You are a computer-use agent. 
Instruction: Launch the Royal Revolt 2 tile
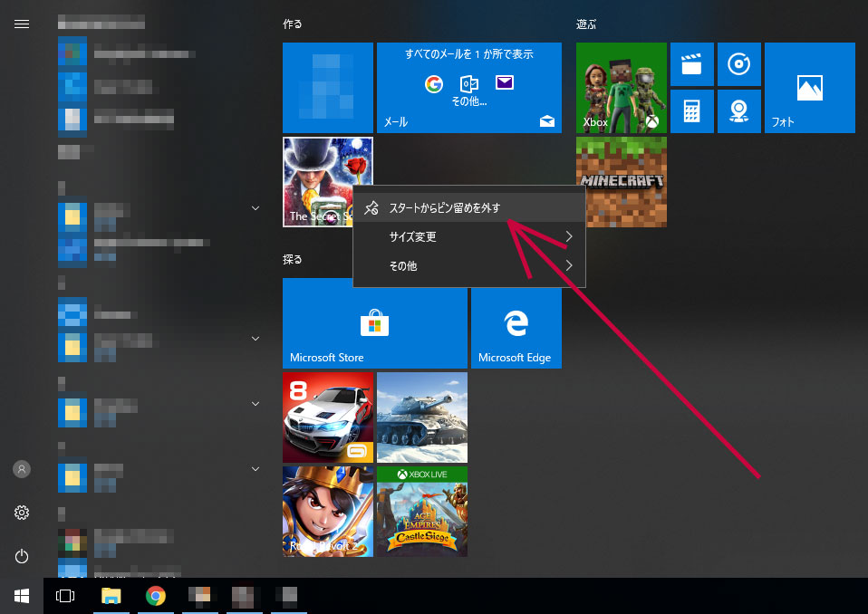point(328,511)
